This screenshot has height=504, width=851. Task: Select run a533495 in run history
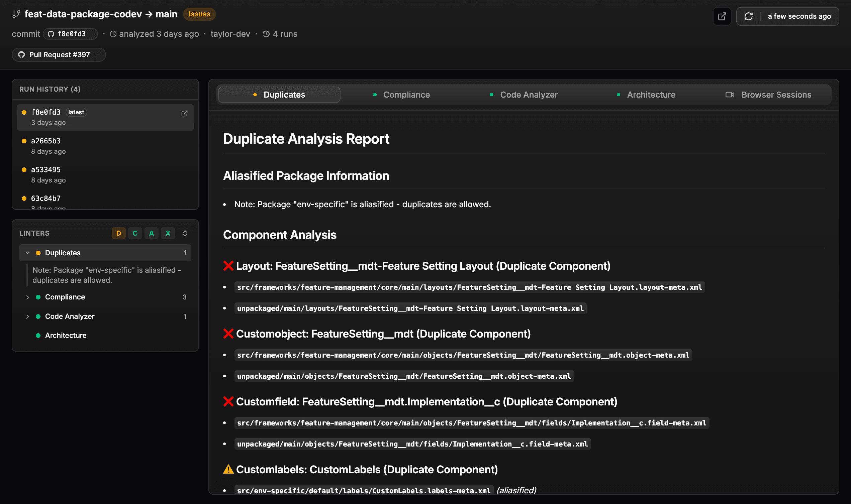[105, 174]
